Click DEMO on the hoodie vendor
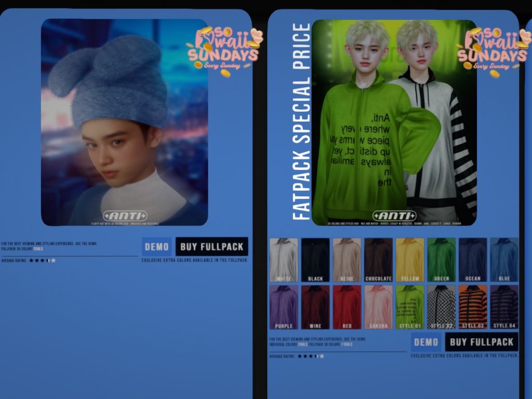This screenshot has width=532, height=399. pos(426,342)
